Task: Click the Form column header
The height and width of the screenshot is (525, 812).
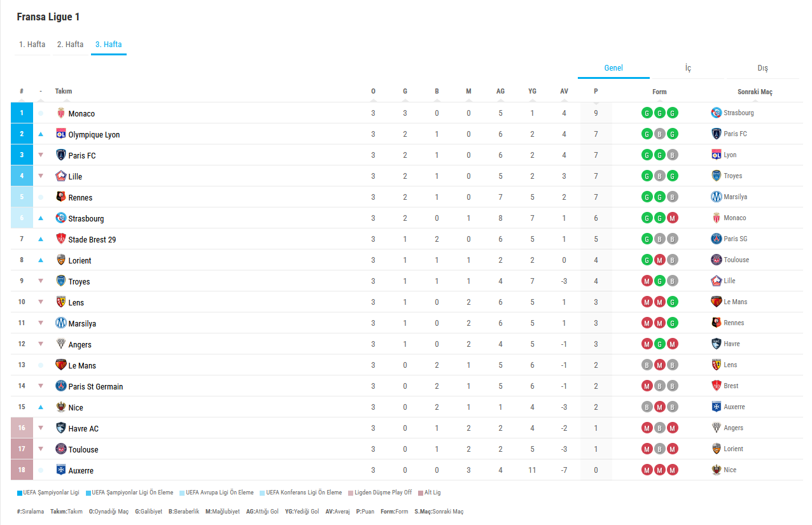Action: [660, 92]
